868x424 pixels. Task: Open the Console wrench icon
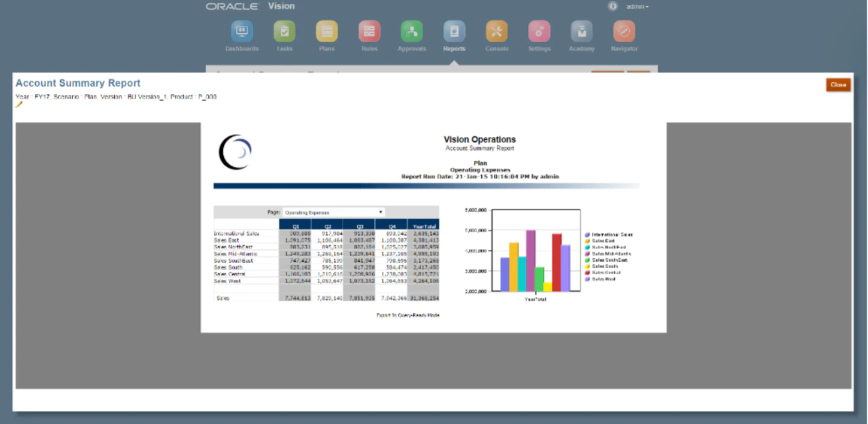497,31
